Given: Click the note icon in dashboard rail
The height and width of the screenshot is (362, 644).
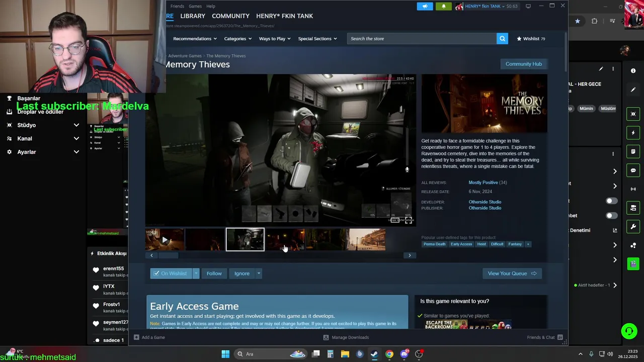Looking at the screenshot, I should [633, 151].
